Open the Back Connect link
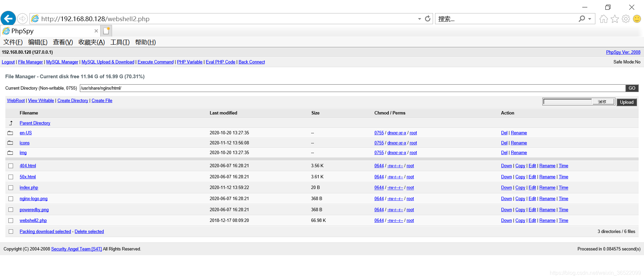Image resolution: width=644 pixels, height=279 pixels. (252, 62)
